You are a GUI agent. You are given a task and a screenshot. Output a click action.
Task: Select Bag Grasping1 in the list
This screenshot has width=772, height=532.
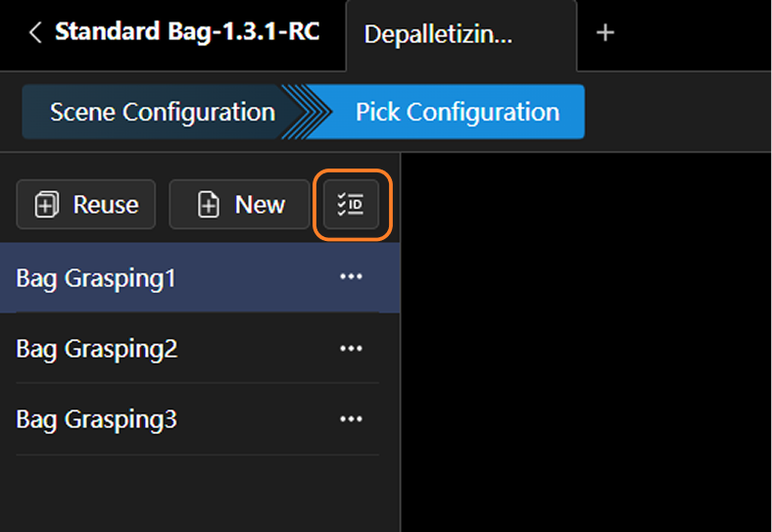pyautogui.click(x=96, y=278)
